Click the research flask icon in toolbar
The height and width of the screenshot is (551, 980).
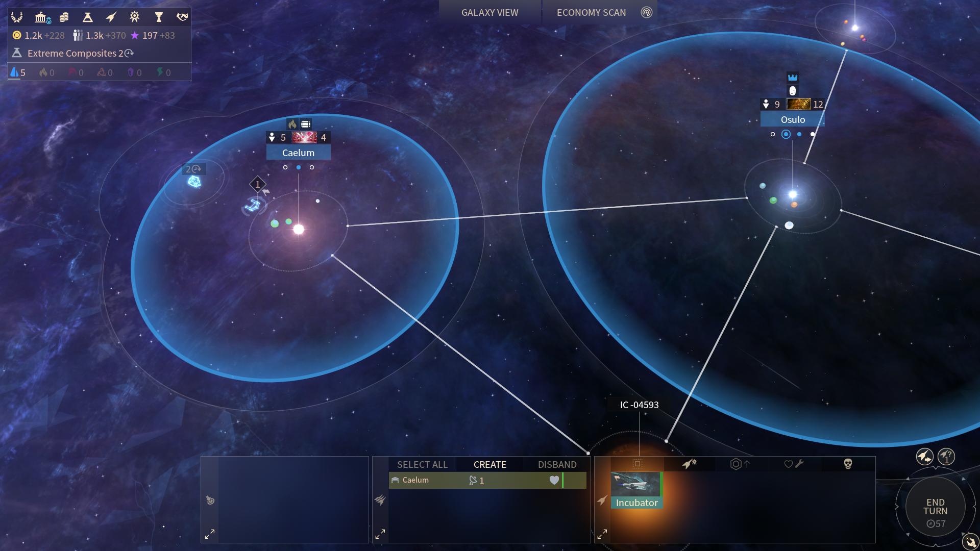tap(87, 15)
